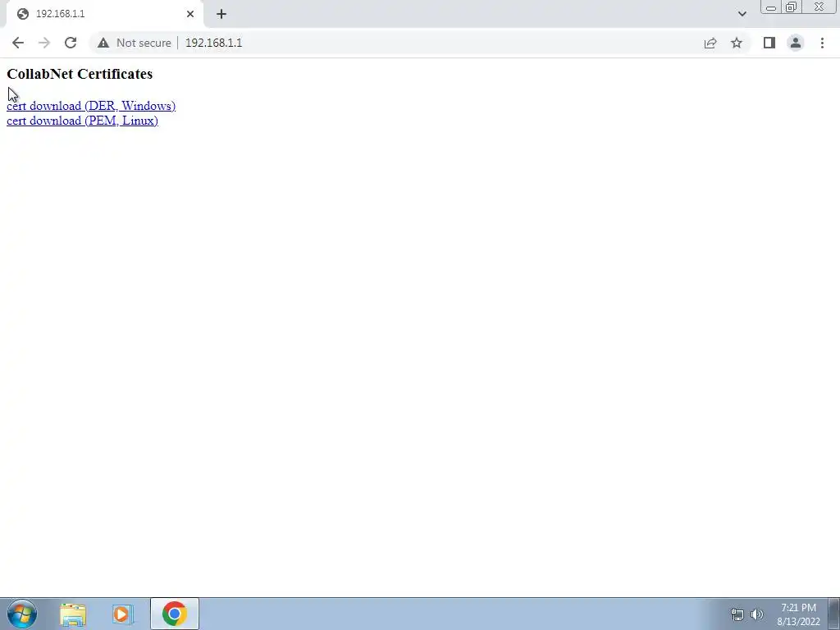Open the Not secure site warning icon
840x630 pixels.
pos(103,43)
